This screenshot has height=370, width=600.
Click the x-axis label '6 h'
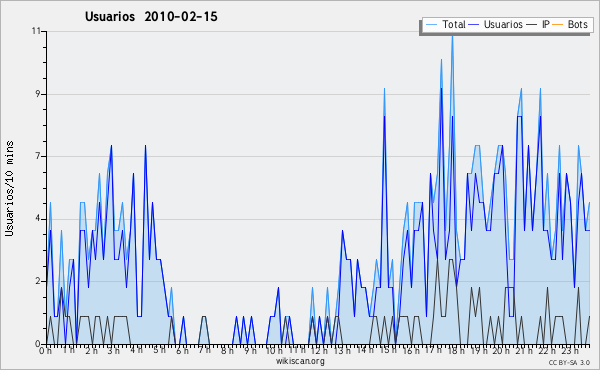[x=182, y=350]
